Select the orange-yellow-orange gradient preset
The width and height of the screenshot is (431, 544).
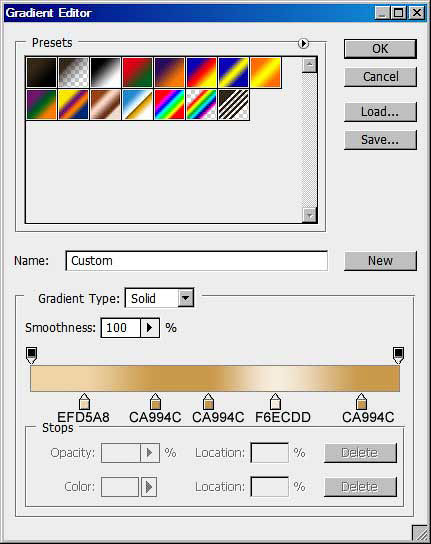pyautogui.click(x=265, y=72)
